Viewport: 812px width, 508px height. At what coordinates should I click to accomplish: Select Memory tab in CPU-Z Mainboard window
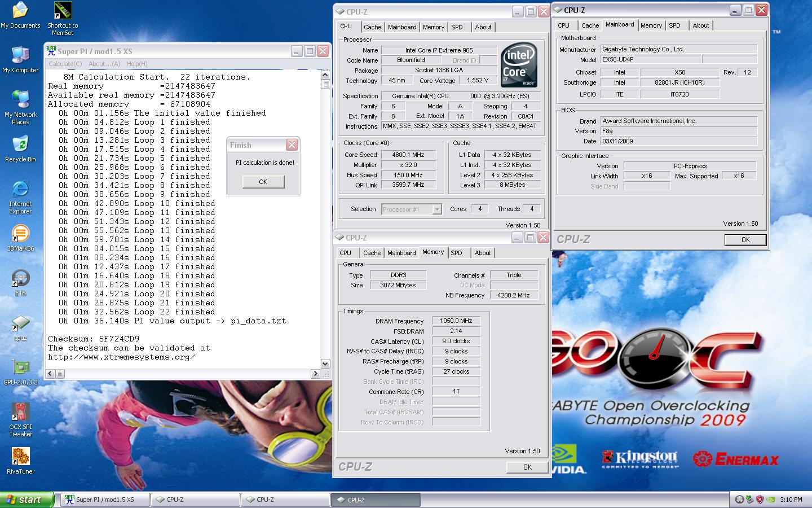coord(651,25)
